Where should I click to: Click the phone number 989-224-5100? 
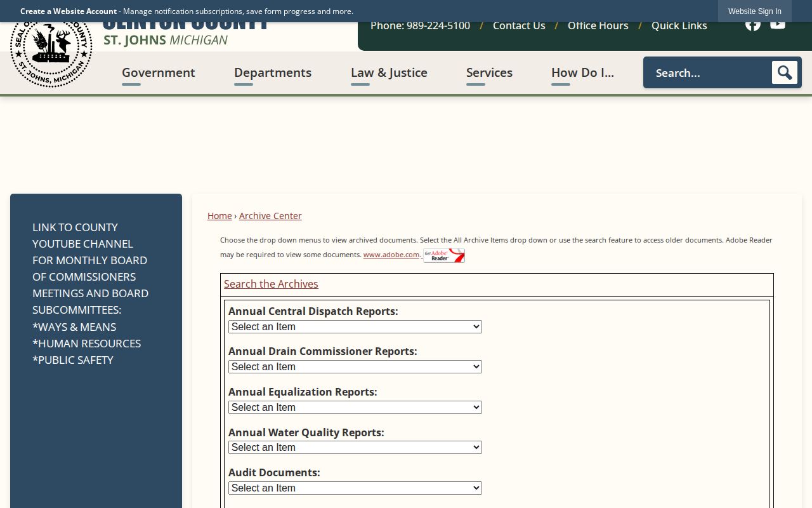click(438, 25)
